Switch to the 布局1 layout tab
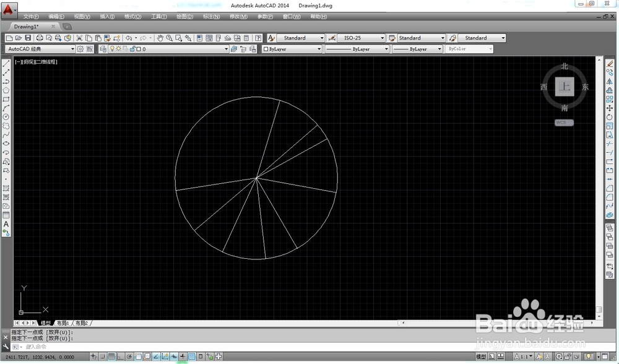This screenshot has width=619, height=364. coord(63,323)
